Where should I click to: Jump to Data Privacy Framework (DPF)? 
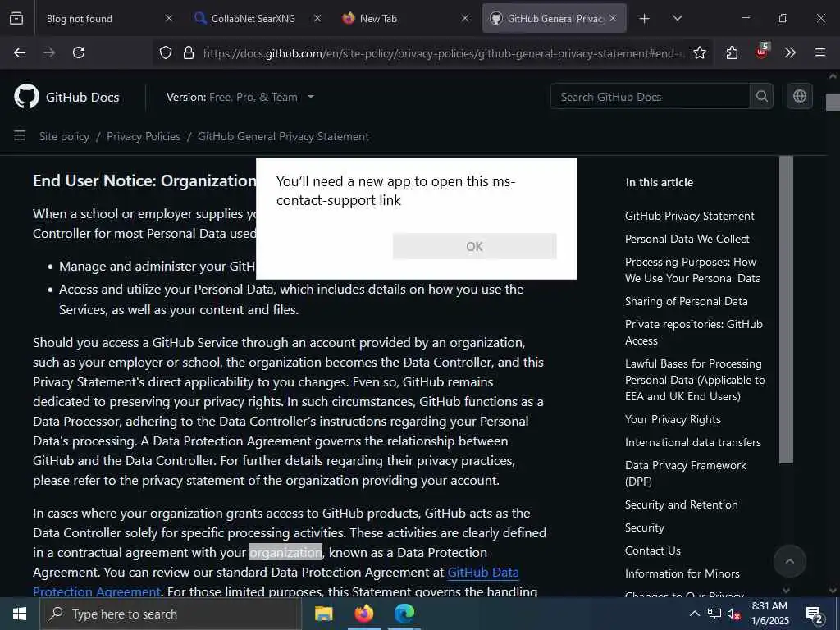click(686, 473)
